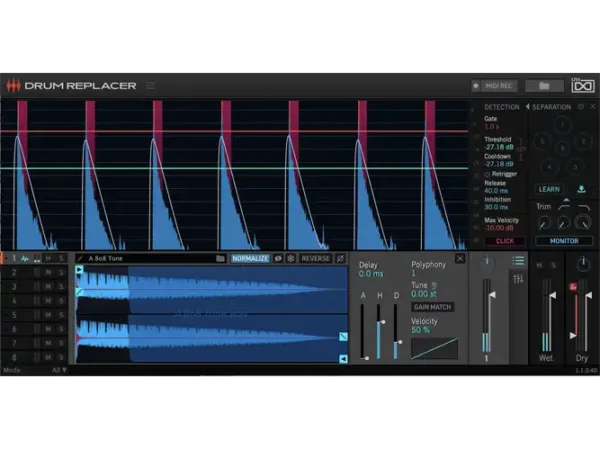Click the Tune value 0.00 st
Image resolution: width=600 pixels, height=450 pixels.
point(424,294)
